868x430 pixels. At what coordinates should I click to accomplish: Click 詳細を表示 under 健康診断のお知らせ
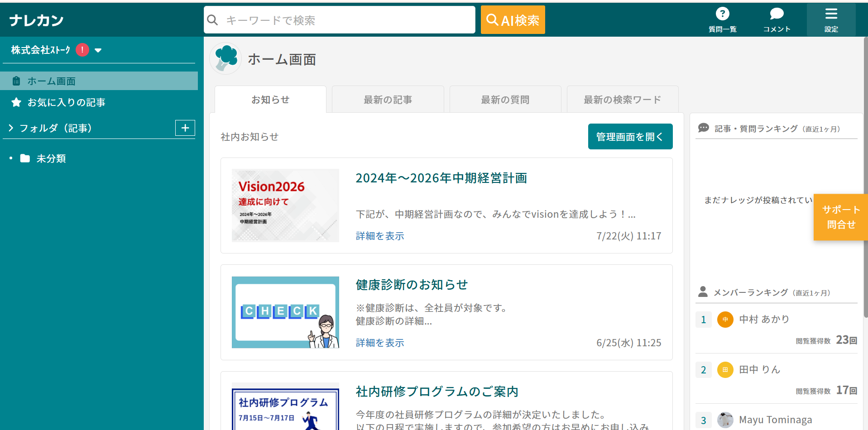[x=379, y=343]
